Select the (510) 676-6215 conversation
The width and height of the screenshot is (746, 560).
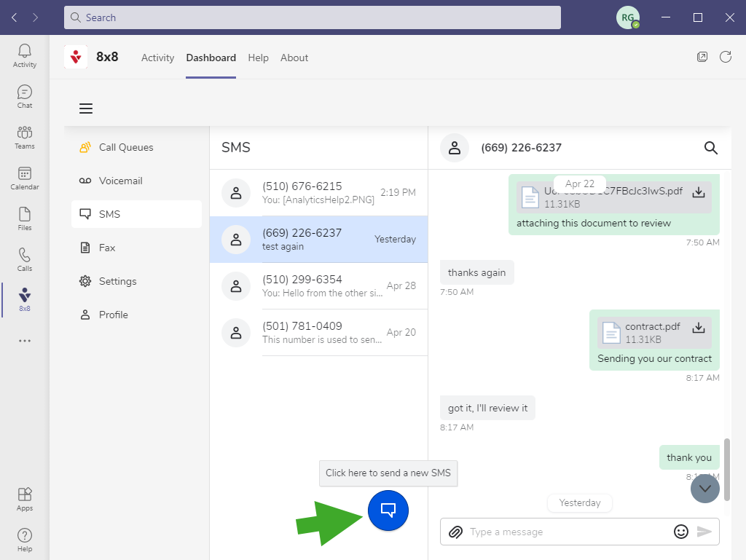pos(318,192)
